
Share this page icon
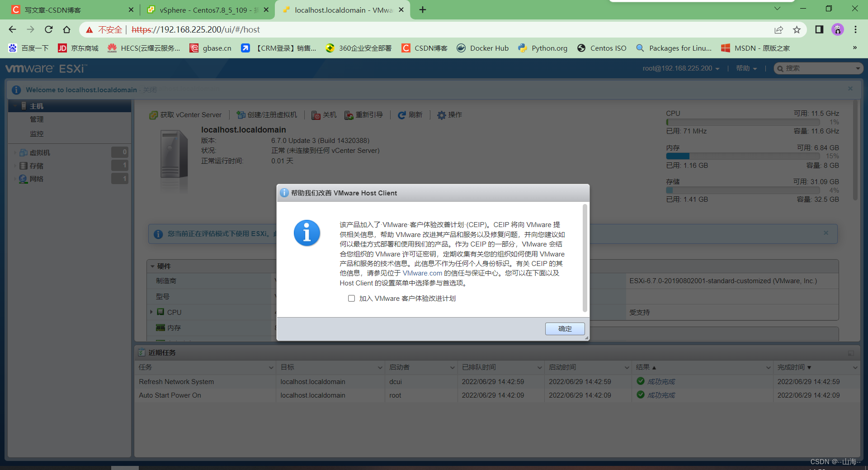tap(778, 30)
